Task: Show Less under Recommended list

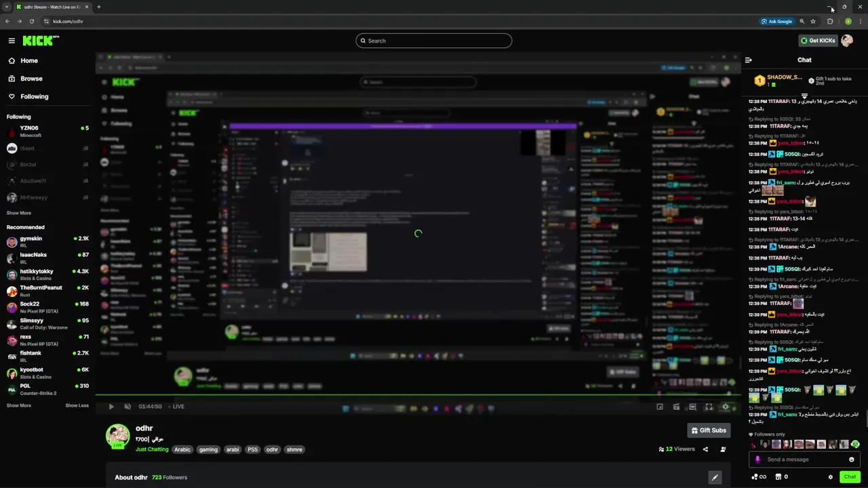Action: point(77,405)
